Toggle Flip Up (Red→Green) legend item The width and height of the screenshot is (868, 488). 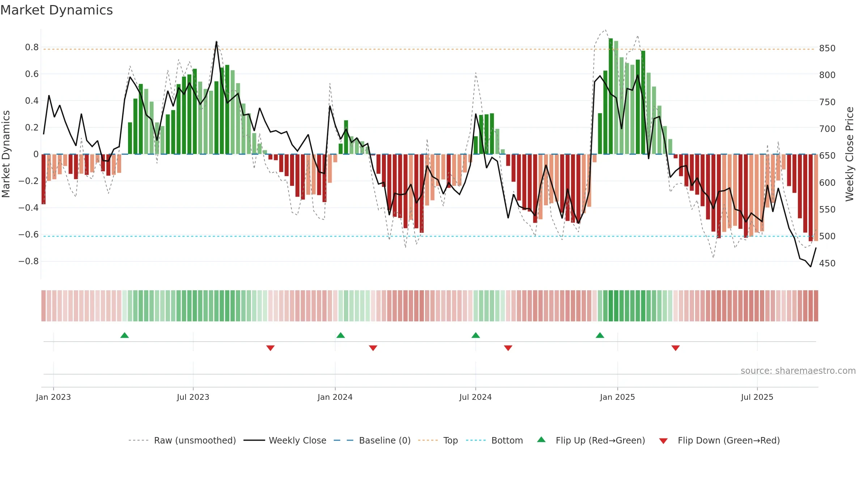pos(591,440)
